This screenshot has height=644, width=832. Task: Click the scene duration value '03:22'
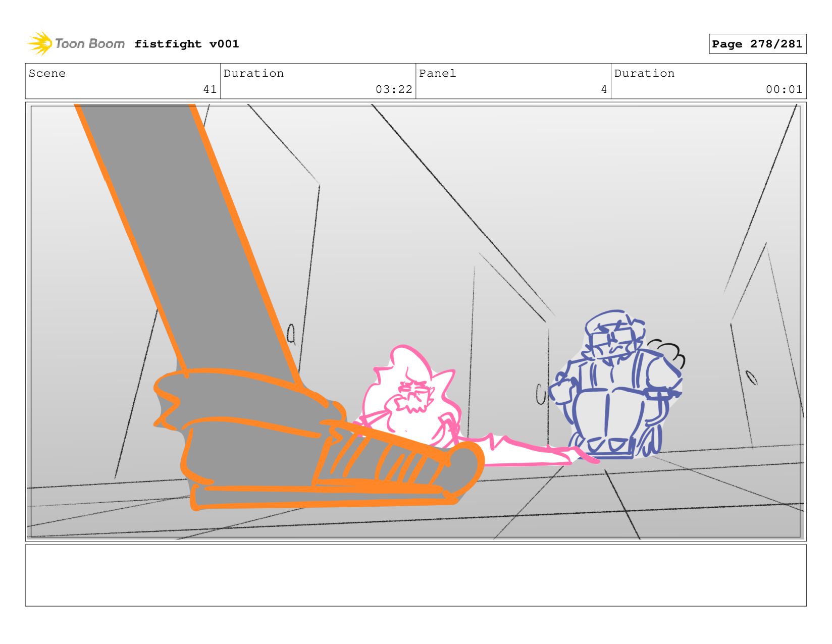pos(394,89)
